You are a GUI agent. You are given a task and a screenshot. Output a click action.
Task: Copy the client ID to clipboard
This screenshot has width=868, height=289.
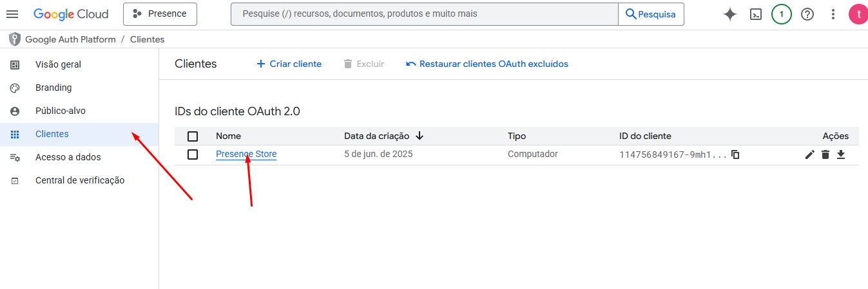click(x=735, y=154)
